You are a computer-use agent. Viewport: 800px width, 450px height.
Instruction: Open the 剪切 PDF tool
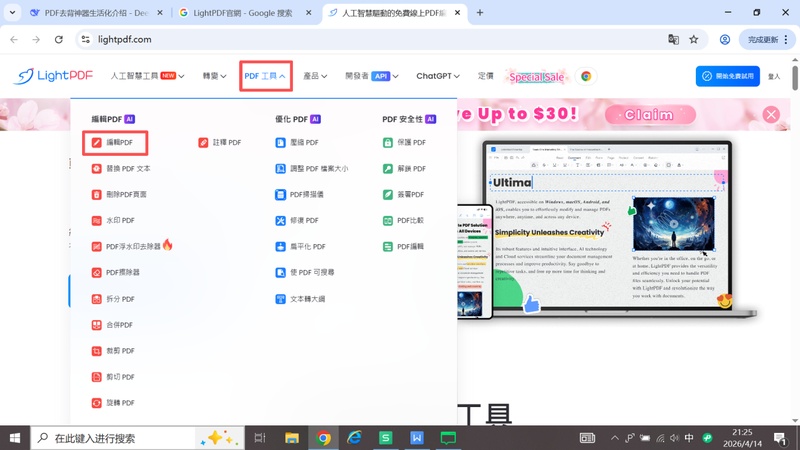[x=113, y=377]
